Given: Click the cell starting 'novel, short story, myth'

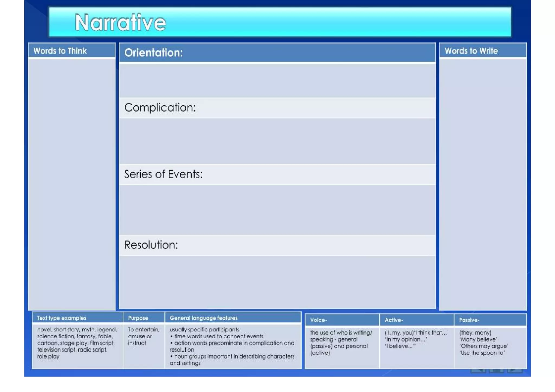Looking at the screenshot, I should [78, 346].
